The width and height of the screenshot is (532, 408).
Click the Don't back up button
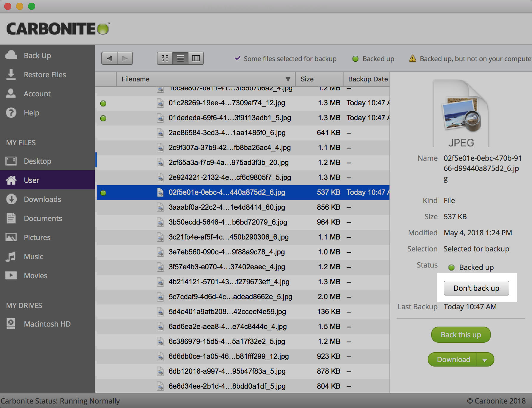(476, 288)
